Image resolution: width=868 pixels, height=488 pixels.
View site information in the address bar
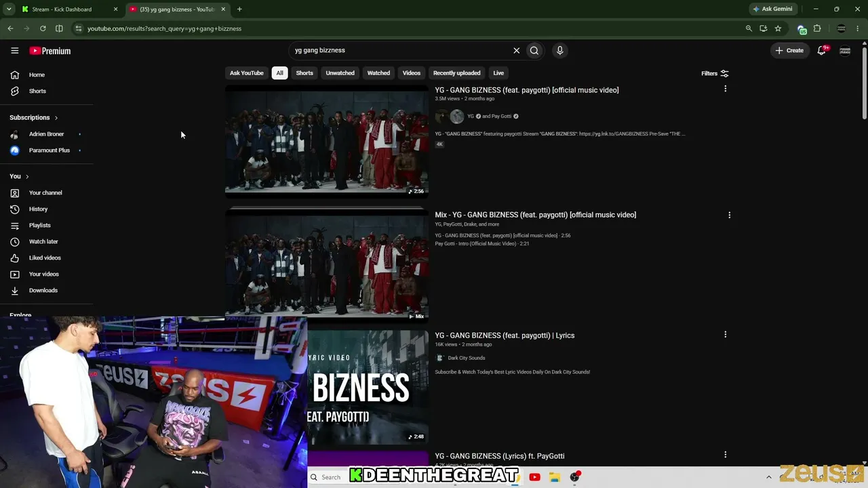79,28
